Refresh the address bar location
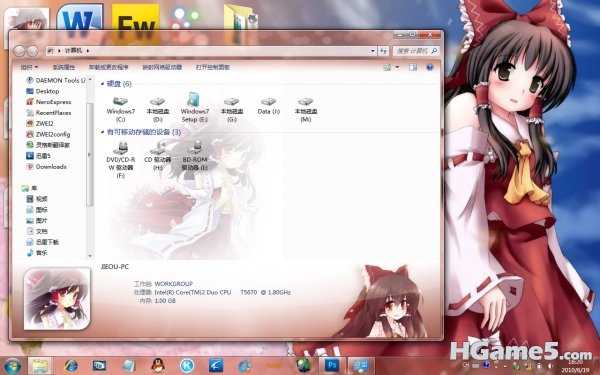This screenshot has height=375, width=600. 383,51
